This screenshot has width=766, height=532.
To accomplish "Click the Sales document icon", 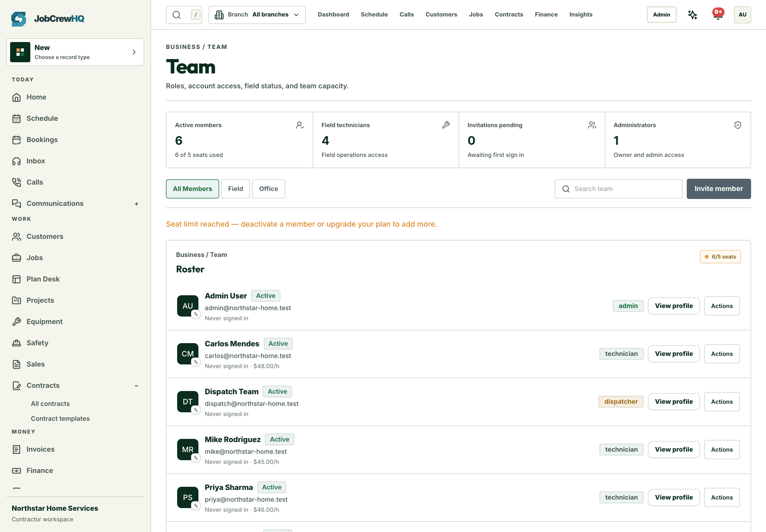I will coord(16,364).
